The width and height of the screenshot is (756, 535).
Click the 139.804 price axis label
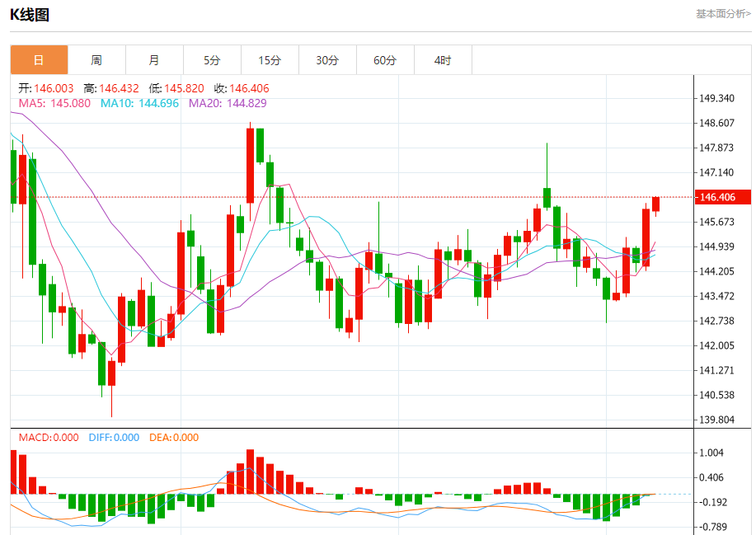point(716,420)
